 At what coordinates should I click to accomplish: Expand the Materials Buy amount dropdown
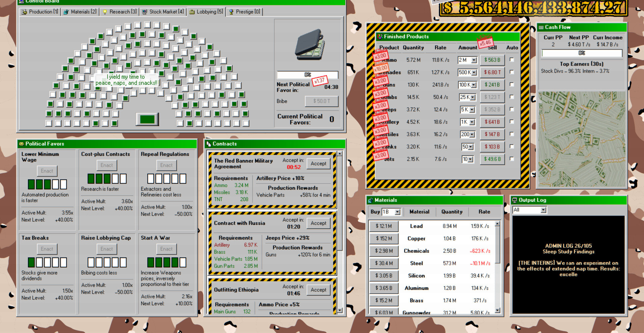(397, 212)
